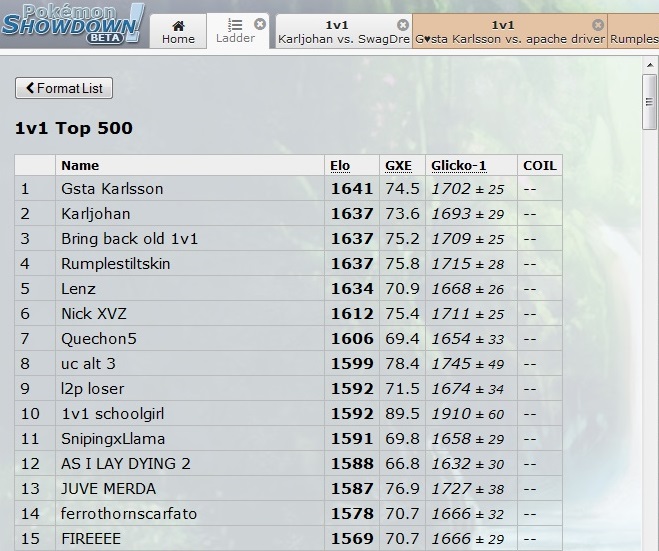659x551 pixels.
Task: Click the Name column header
Action: (80, 165)
